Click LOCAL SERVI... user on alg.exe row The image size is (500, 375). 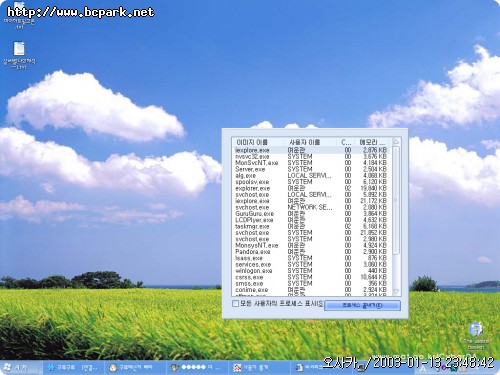point(310,176)
